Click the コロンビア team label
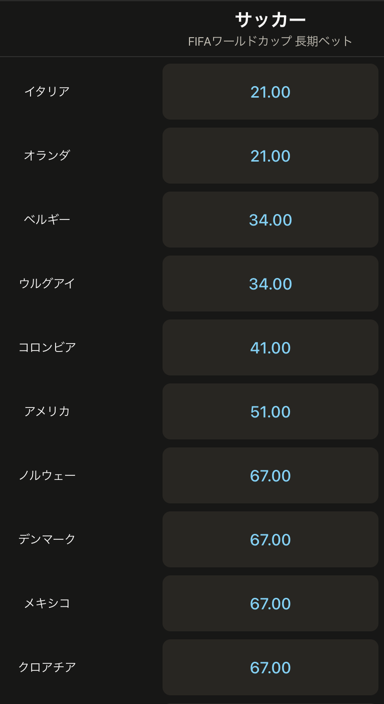This screenshot has width=384, height=704. 47,348
